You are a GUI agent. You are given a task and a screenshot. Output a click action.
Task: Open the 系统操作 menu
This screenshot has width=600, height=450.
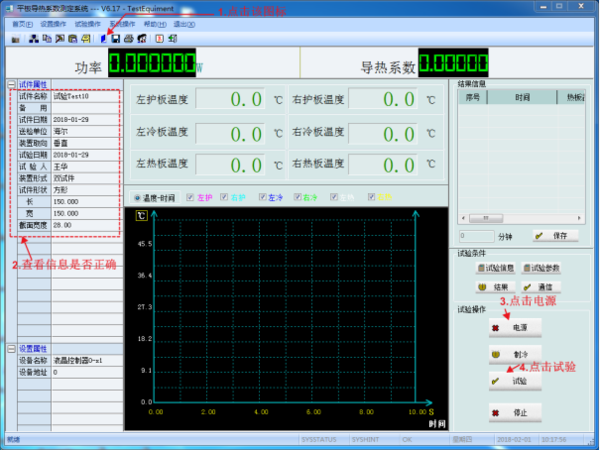click(122, 24)
